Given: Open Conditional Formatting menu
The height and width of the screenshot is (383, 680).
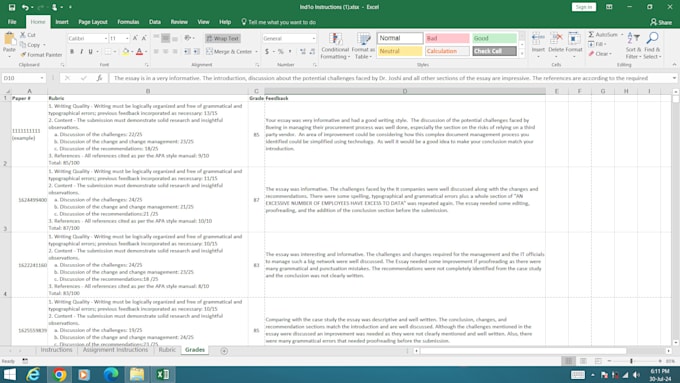Looking at the screenshot, I should 335,46.
